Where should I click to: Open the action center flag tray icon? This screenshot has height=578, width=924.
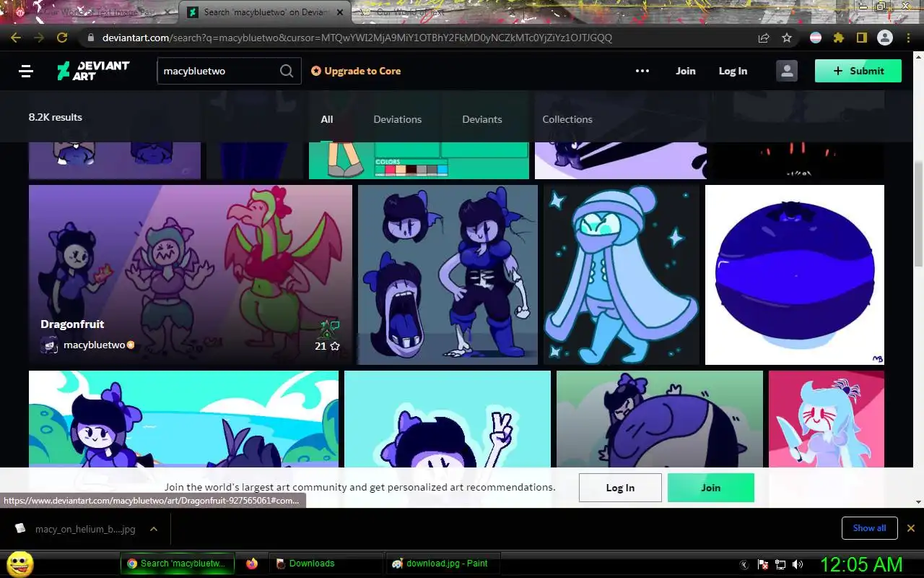[763, 564]
